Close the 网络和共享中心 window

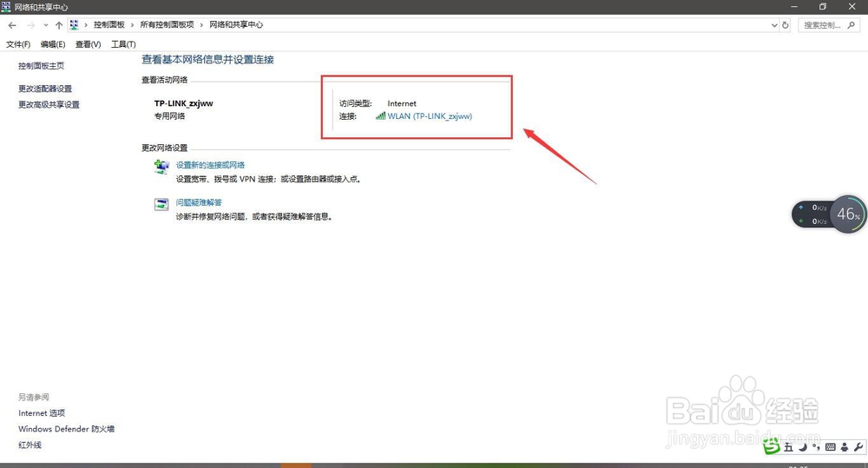852,7
